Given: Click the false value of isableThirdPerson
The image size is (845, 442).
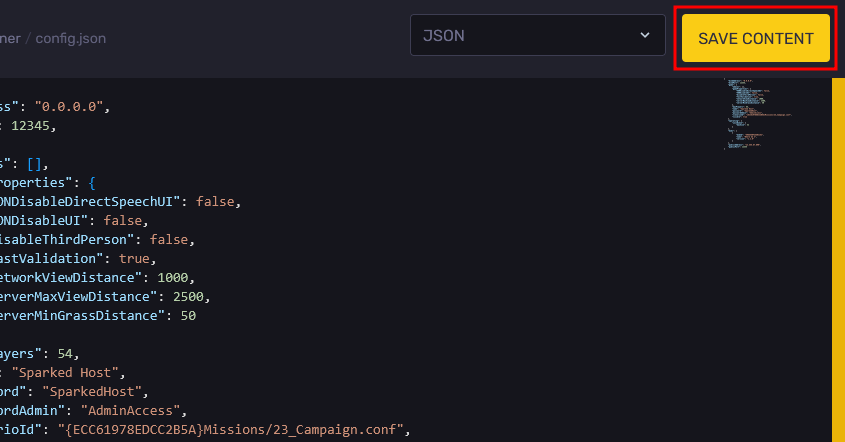Looking at the screenshot, I should [x=171, y=239].
